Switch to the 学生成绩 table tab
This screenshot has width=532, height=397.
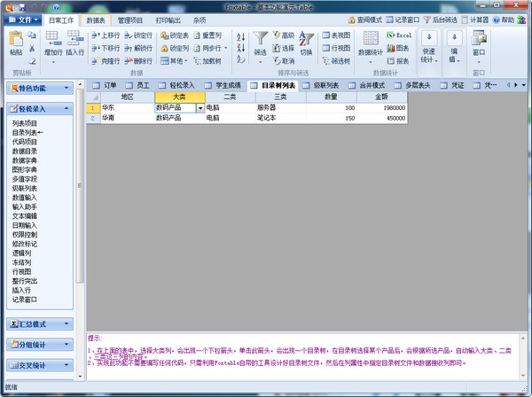pyautogui.click(x=229, y=85)
